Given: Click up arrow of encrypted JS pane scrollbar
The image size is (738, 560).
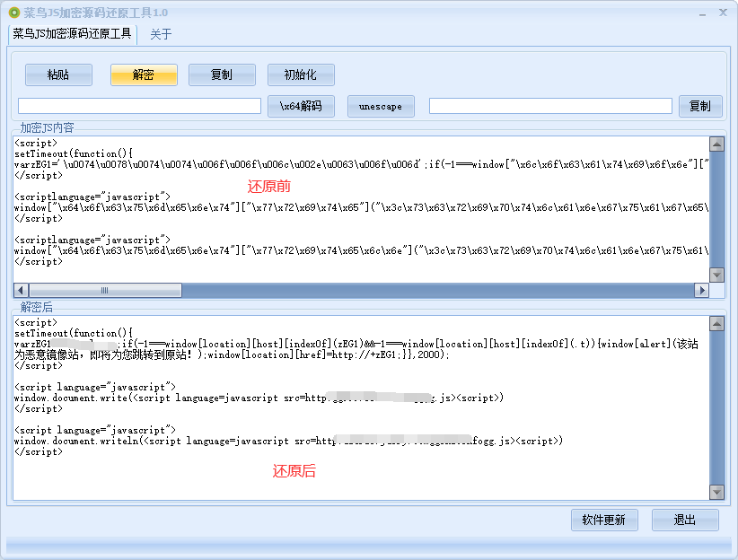Looking at the screenshot, I should pos(716,144).
